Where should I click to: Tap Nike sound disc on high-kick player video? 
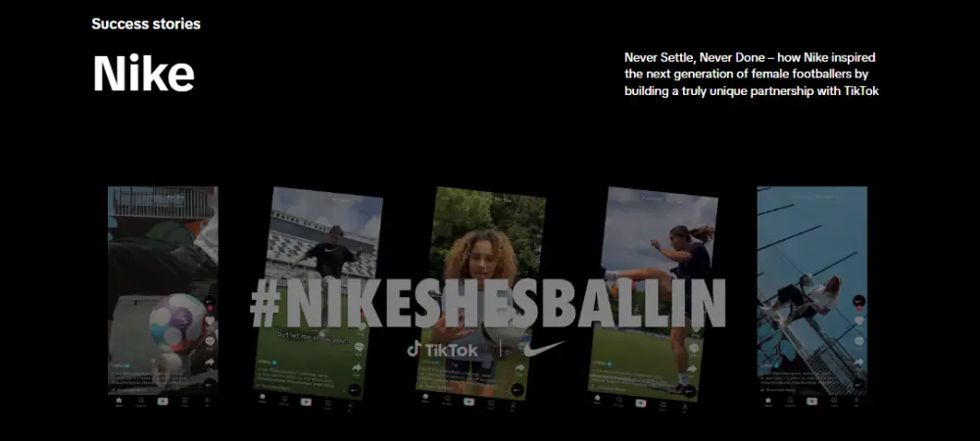point(689,391)
